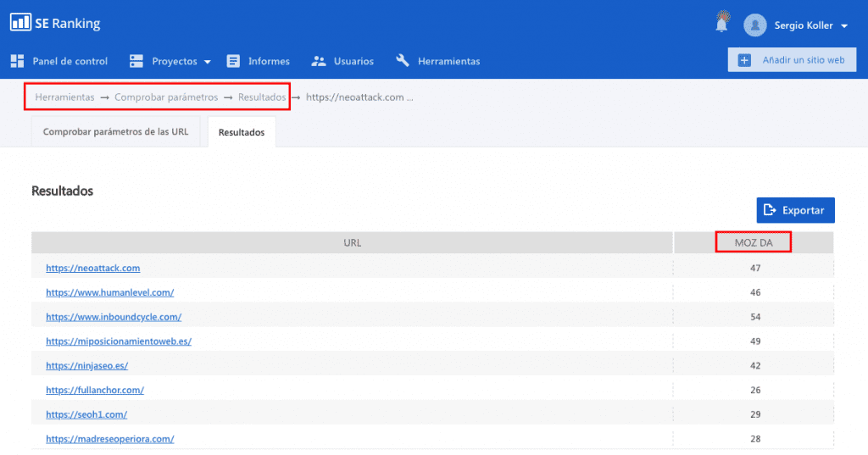Click the https://neoattack.com ... breadcrumb

tap(359, 97)
